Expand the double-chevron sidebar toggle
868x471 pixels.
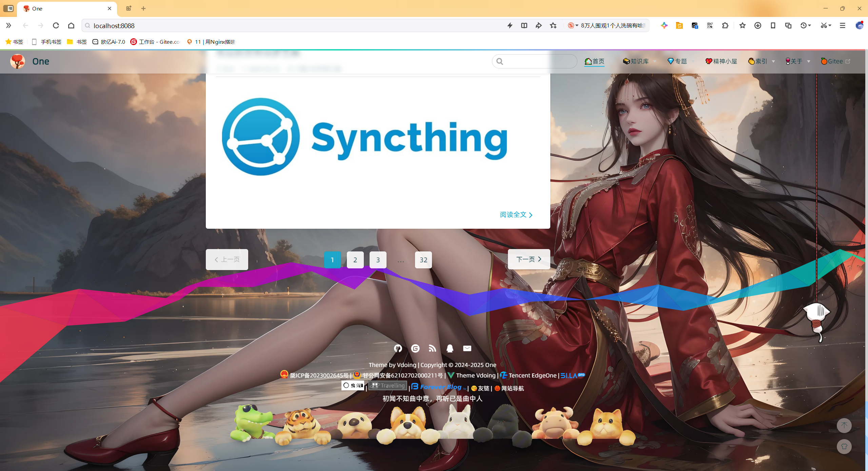(8, 25)
